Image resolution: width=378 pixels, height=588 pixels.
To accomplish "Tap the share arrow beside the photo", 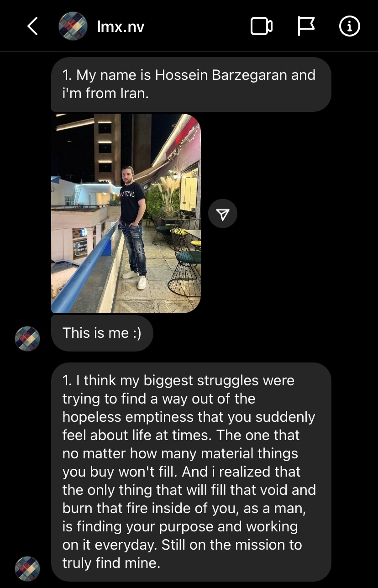I will click(x=223, y=214).
